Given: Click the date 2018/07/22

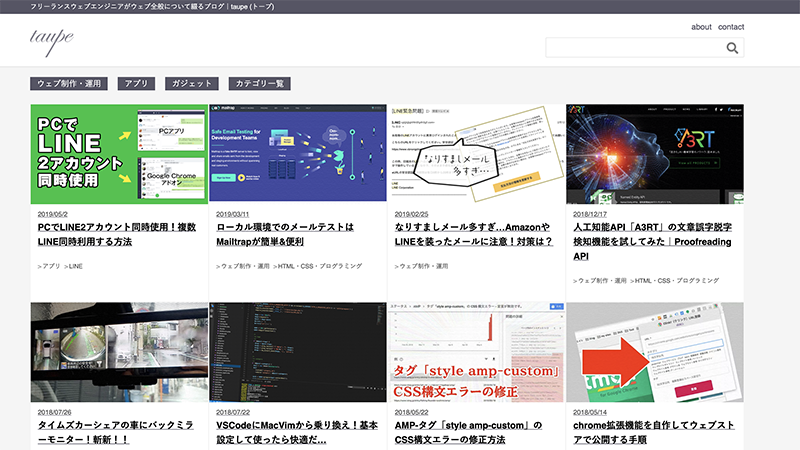Looking at the screenshot, I should pyautogui.click(x=233, y=412).
